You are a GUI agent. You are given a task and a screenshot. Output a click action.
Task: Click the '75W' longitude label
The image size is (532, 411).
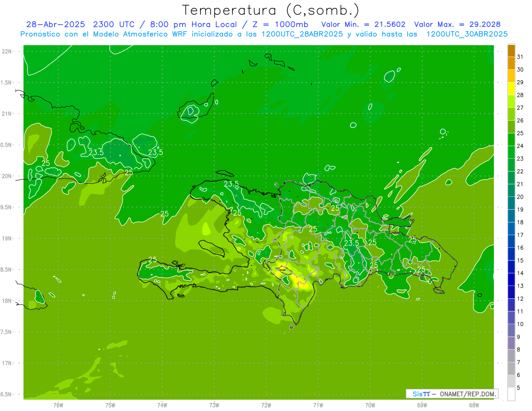pyautogui.click(x=110, y=405)
